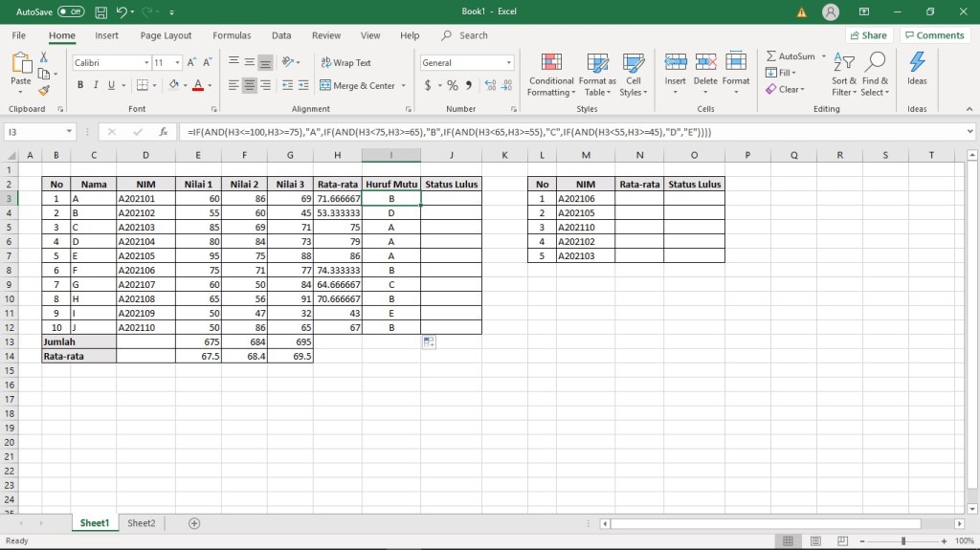980x550 pixels.
Task: Toggle Wrap Text for selected cell
Action: click(345, 63)
